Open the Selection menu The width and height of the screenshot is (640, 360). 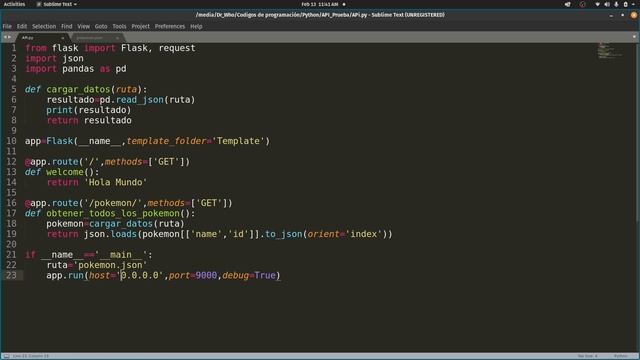click(44, 26)
